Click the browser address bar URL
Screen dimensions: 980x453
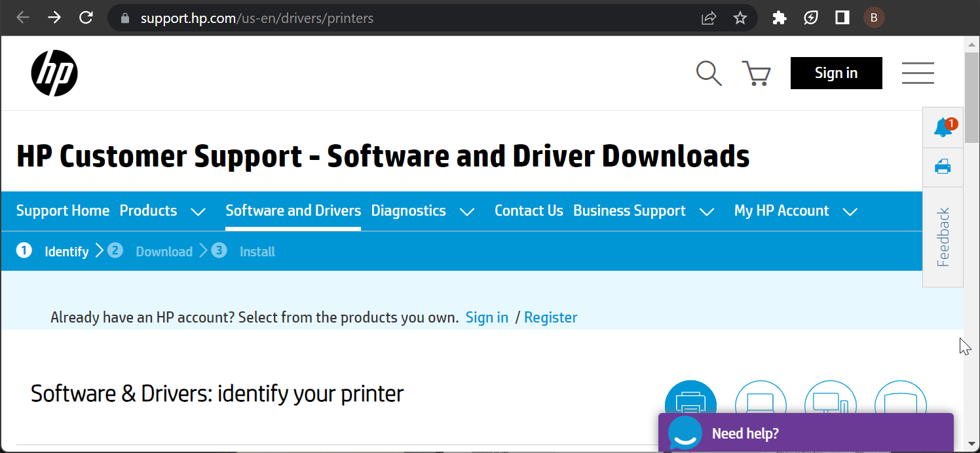pos(257,18)
